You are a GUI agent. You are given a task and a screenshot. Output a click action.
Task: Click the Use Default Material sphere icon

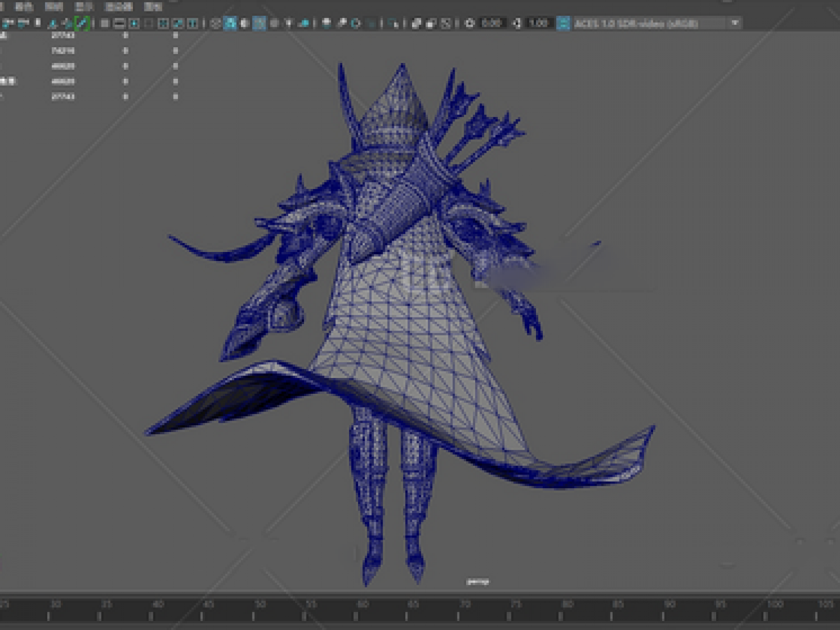245,23
